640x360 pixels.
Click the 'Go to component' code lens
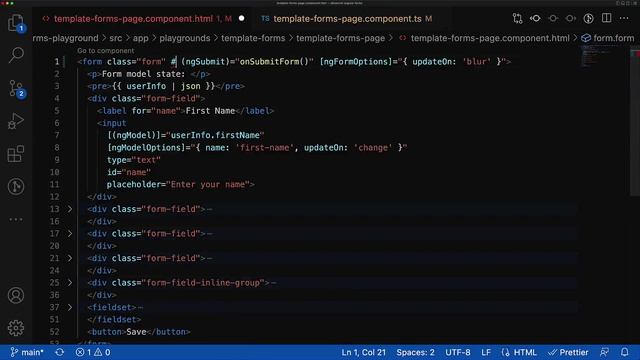tap(105, 51)
